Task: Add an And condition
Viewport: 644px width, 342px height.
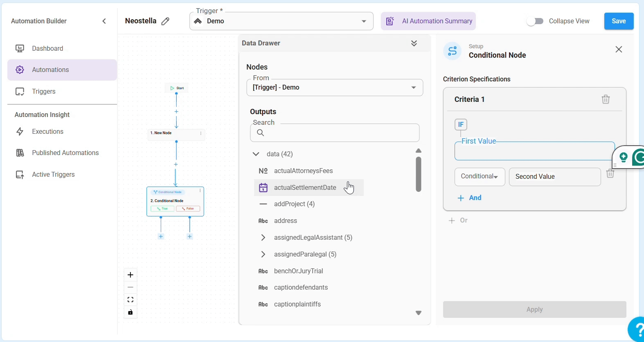Action: click(469, 198)
